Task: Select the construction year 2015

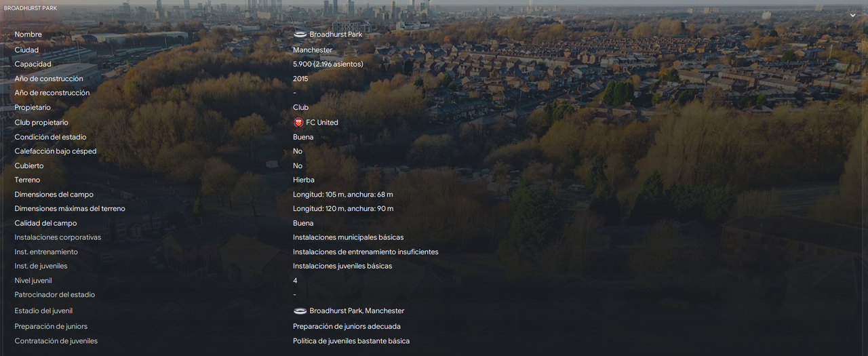Action: coord(300,79)
